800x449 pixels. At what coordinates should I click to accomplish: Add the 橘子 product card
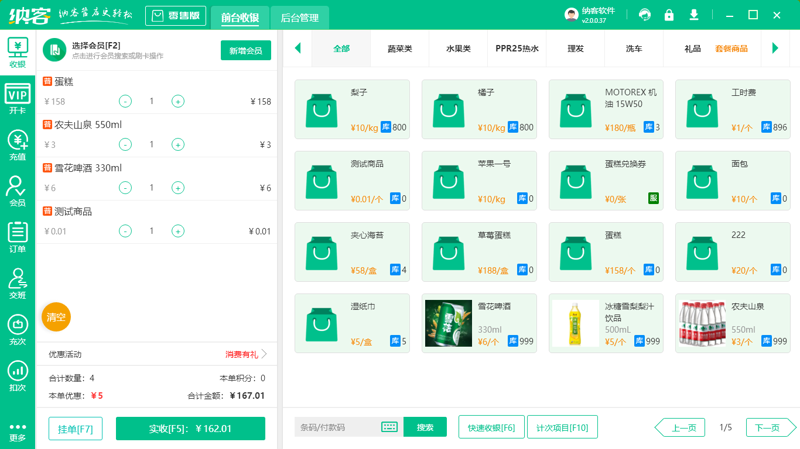(x=479, y=109)
